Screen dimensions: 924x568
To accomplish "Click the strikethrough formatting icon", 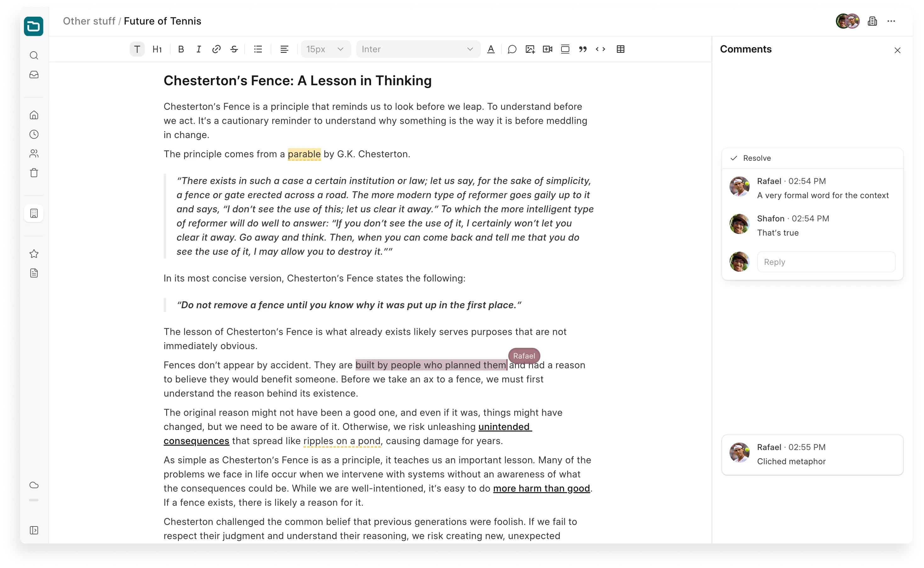I will point(234,49).
